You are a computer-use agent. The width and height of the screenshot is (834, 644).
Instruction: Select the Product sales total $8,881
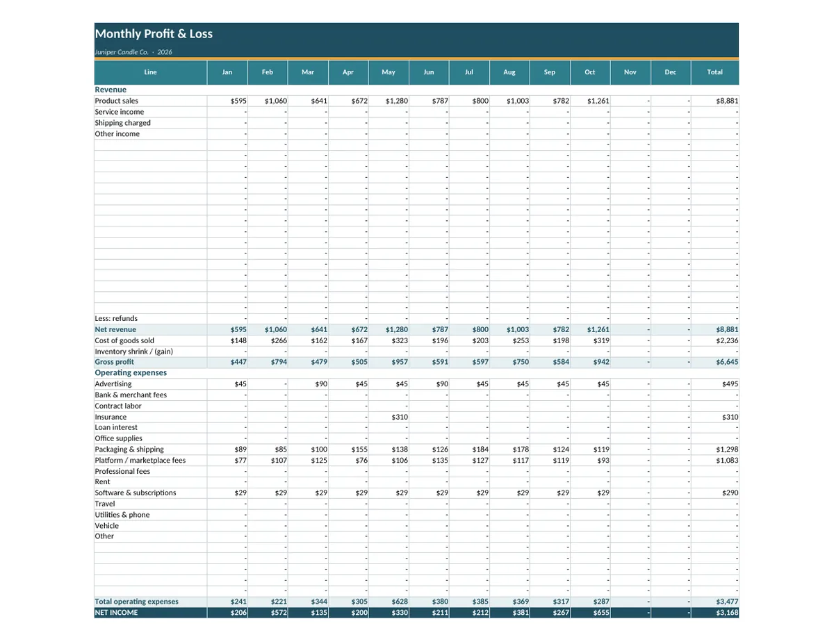(727, 101)
